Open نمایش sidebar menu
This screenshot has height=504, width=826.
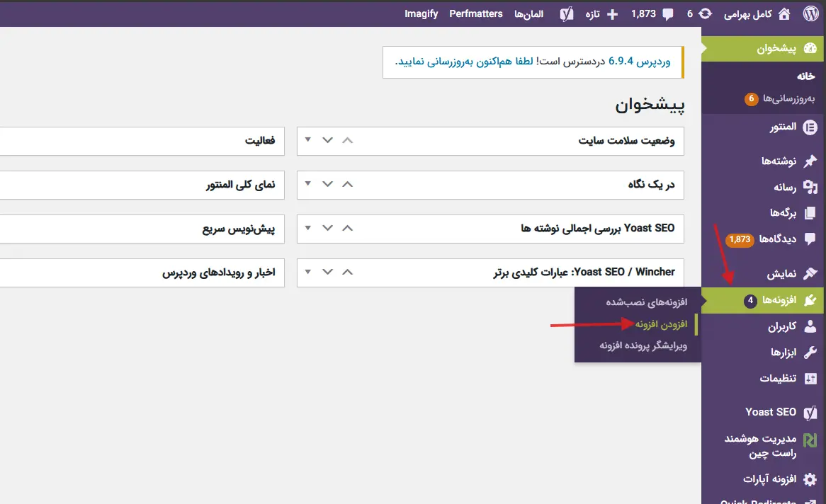[x=764, y=273]
